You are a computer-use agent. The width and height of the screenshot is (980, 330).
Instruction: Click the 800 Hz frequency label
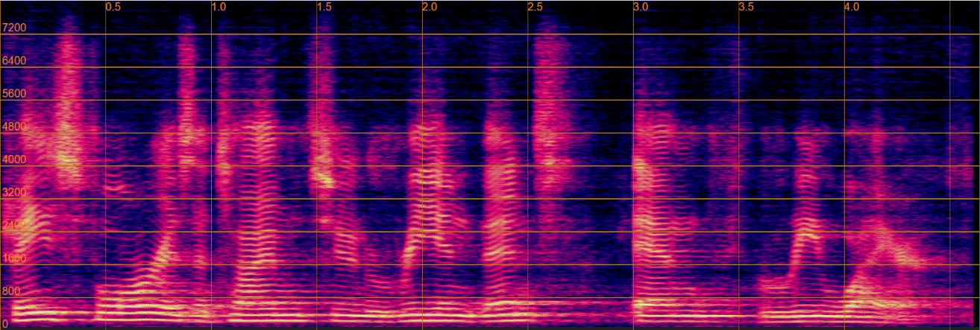point(11,291)
